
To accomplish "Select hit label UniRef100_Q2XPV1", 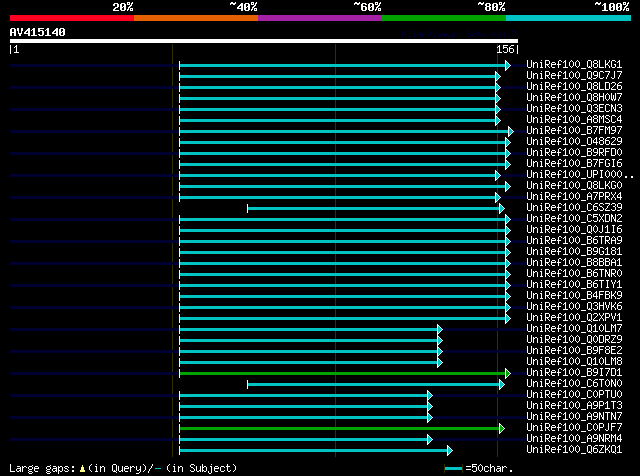I will [x=574, y=318].
